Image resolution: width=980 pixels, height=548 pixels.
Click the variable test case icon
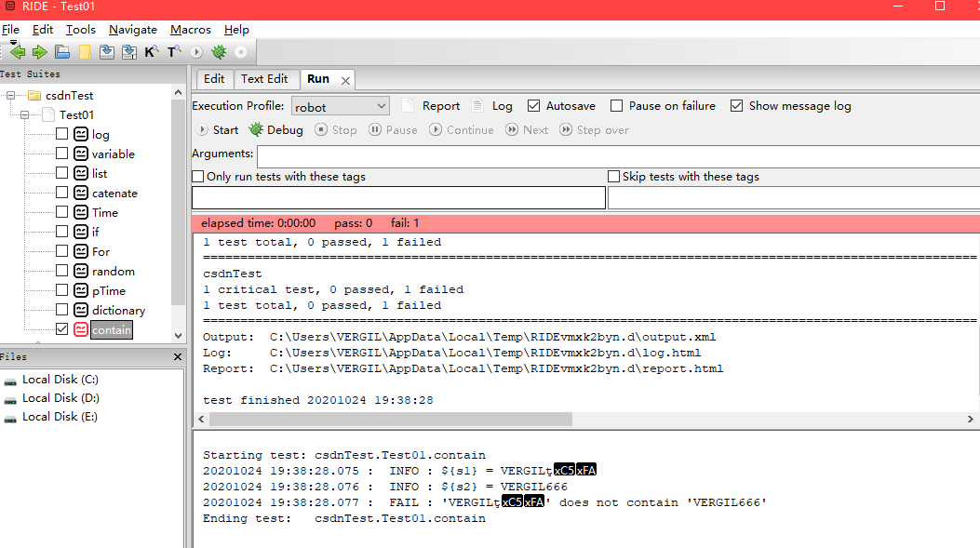click(81, 154)
